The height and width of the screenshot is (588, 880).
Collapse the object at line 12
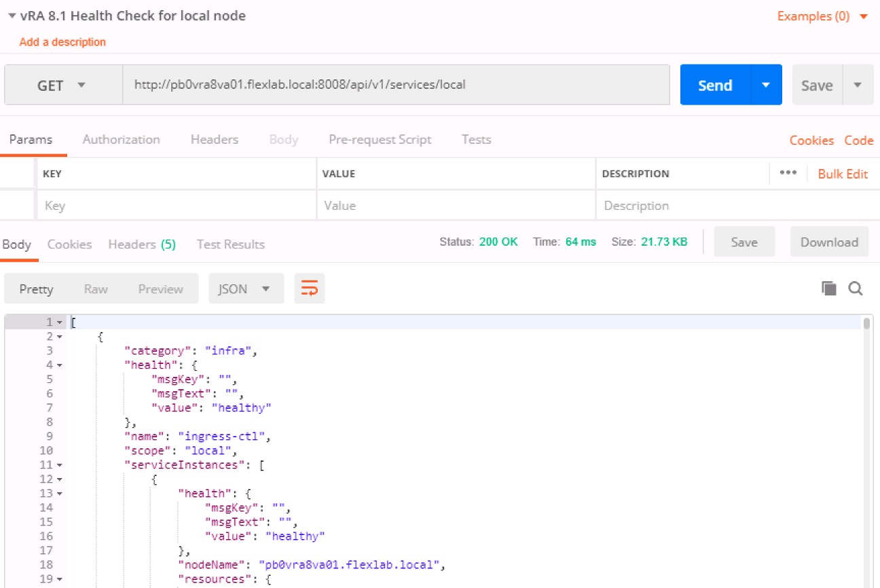60,479
